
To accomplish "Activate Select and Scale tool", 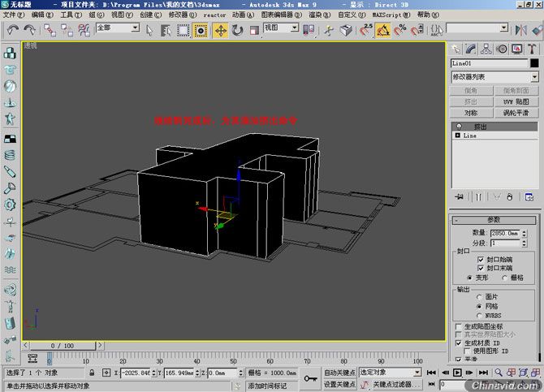I will pos(254,30).
